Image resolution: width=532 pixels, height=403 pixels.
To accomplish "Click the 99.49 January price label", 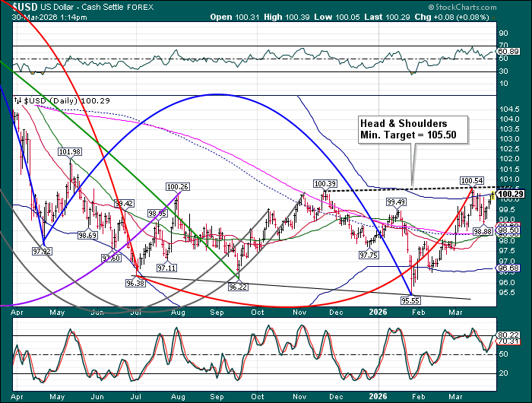I will pyautogui.click(x=395, y=202).
